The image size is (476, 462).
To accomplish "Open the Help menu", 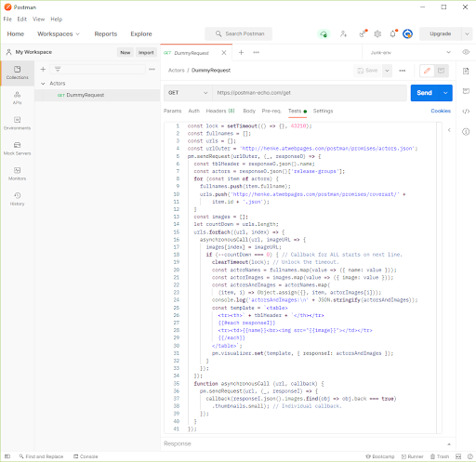I will [x=57, y=20].
